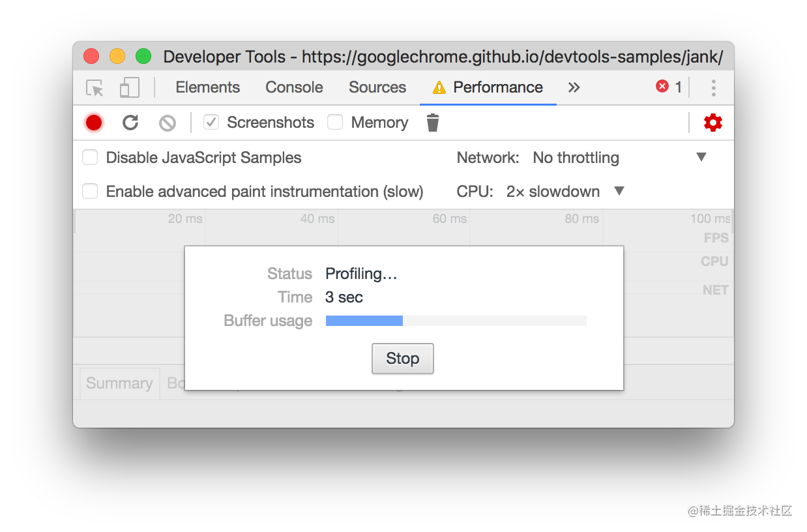
Task: Toggle the device toolbar icon
Action: (130, 88)
